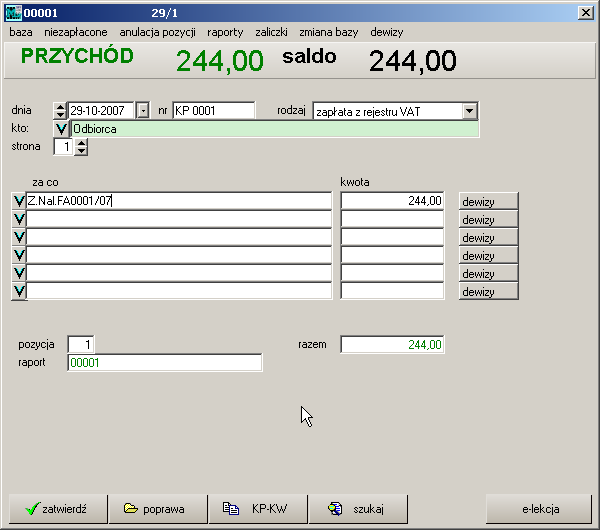Click the razem total field
The image size is (600, 530).
coord(392,344)
